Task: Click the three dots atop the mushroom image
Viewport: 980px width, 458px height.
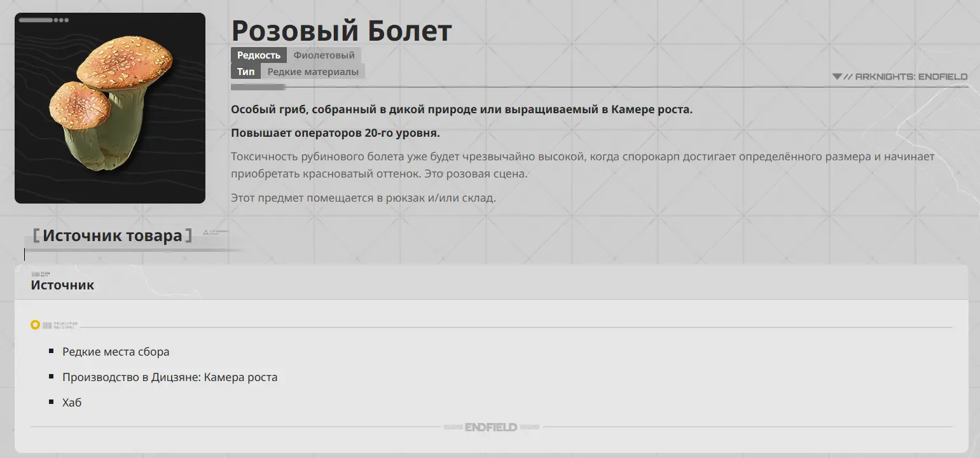Action: point(61,20)
